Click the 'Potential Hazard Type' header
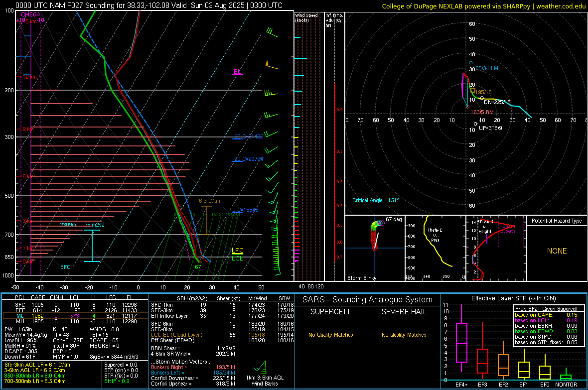Image resolution: width=588 pixels, height=390 pixels. click(x=557, y=221)
